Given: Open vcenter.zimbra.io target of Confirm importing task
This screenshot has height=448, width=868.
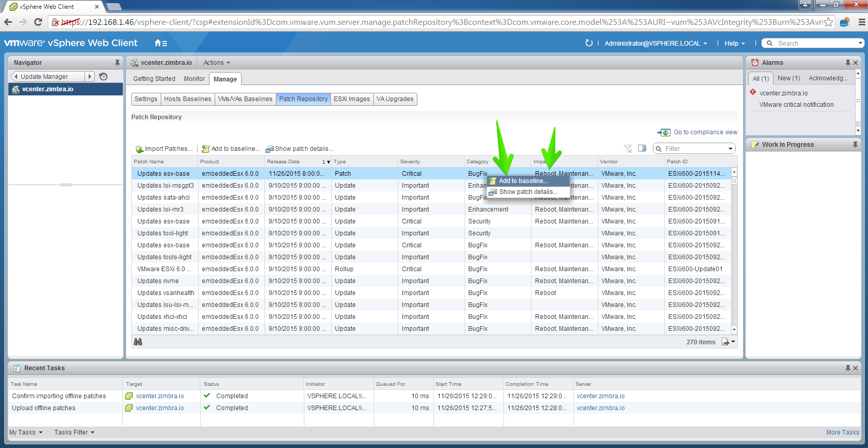Looking at the screenshot, I should 160,396.
